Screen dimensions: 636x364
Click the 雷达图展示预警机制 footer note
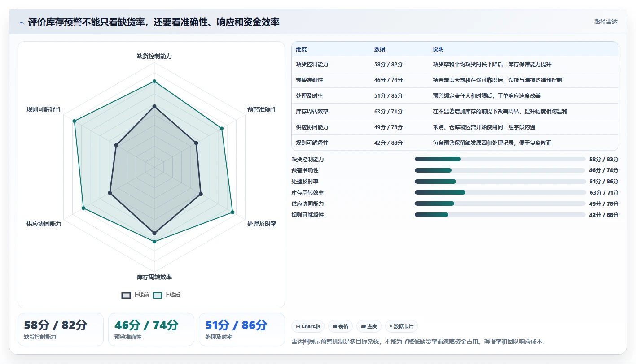pos(419,342)
